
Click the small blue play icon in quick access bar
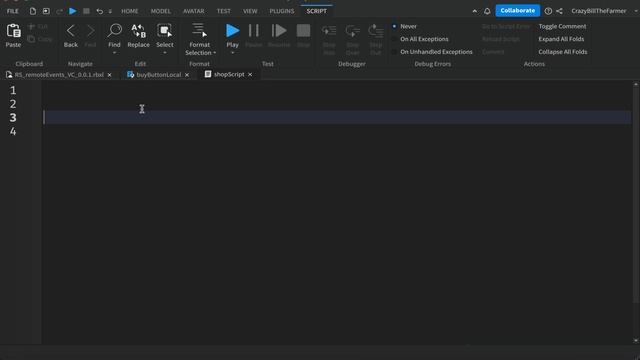pos(72,11)
